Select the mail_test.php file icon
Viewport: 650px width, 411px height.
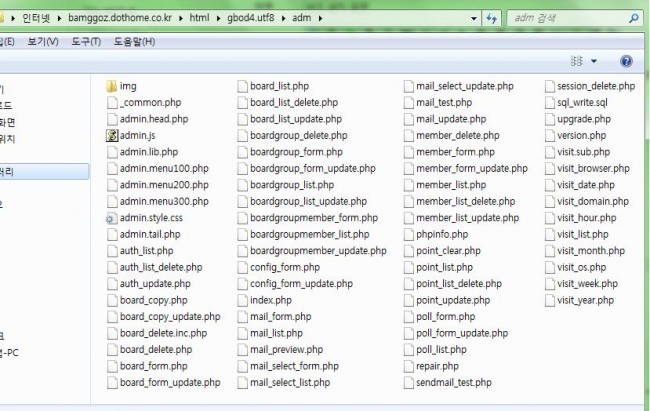(x=409, y=103)
